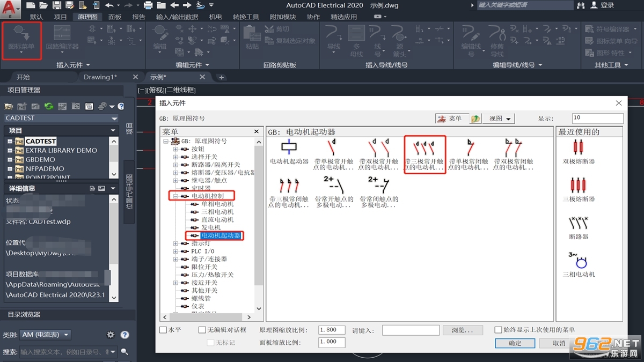Image resolution: width=644 pixels, height=362 pixels.
Task: Switch to the 转换工具 ribbon tab
Action: click(246, 17)
